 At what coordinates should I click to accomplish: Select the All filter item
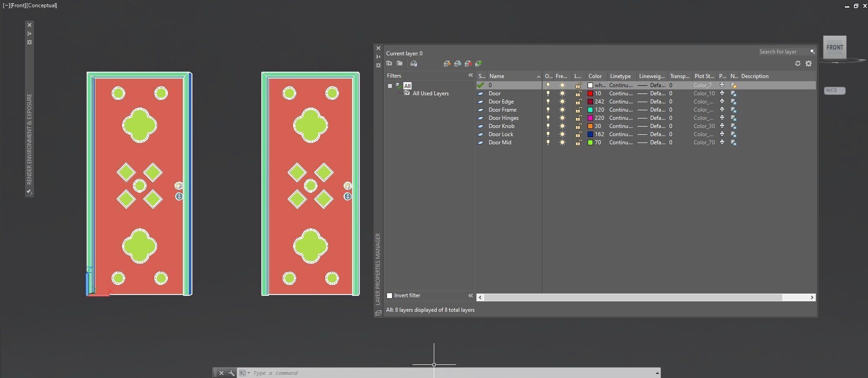pyautogui.click(x=407, y=86)
